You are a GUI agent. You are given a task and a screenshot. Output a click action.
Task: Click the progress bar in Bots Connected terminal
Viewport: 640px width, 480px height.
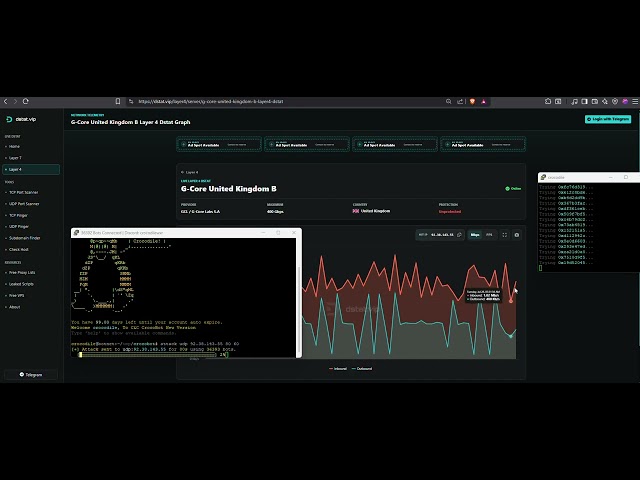[x=148, y=355]
